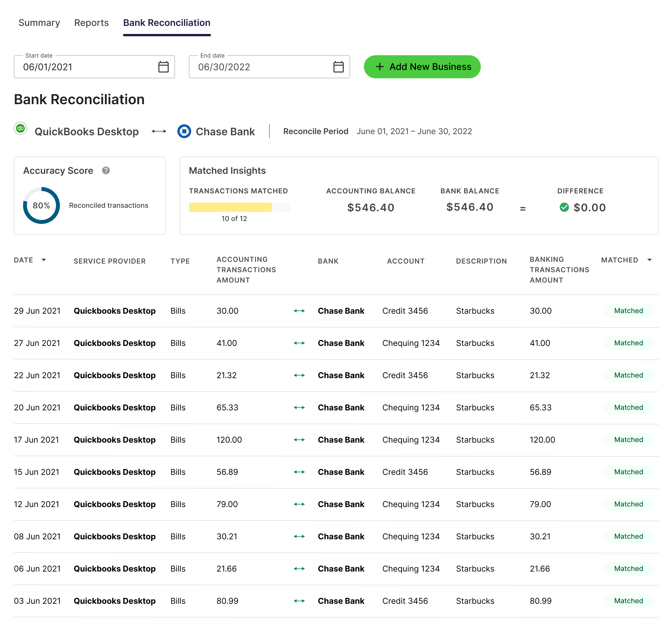The image size is (672, 636).
Task: Click the match arrows icon in 08 Jun 2021 row
Action: tap(299, 536)
